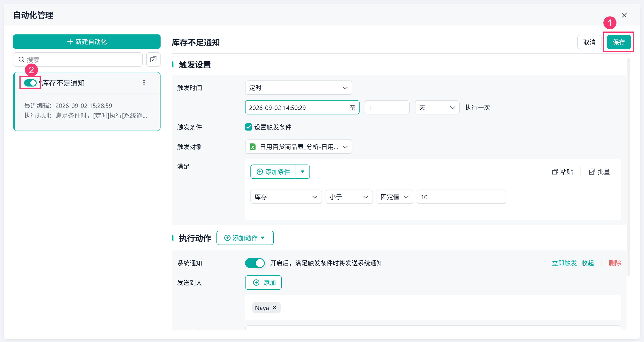This screenshot has height=342, width=644.
Task: Click the 收起 collapse link
Action: tap(587, 263)
